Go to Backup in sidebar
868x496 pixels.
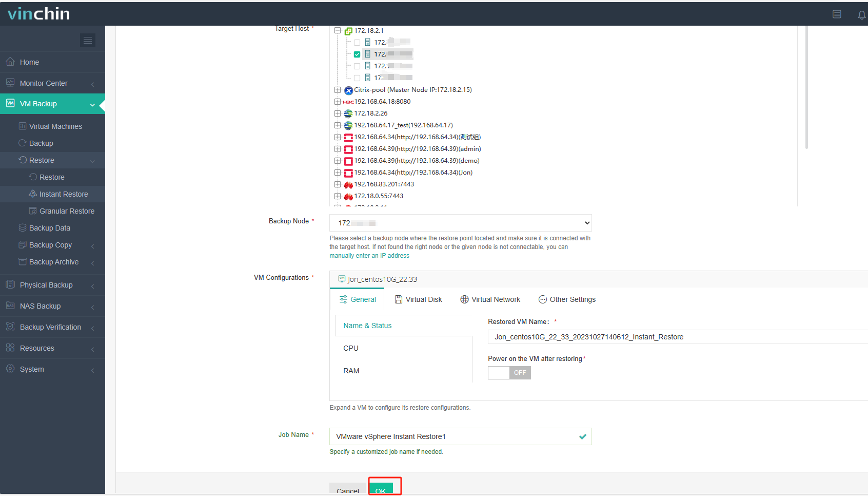[x=52, y=143]
